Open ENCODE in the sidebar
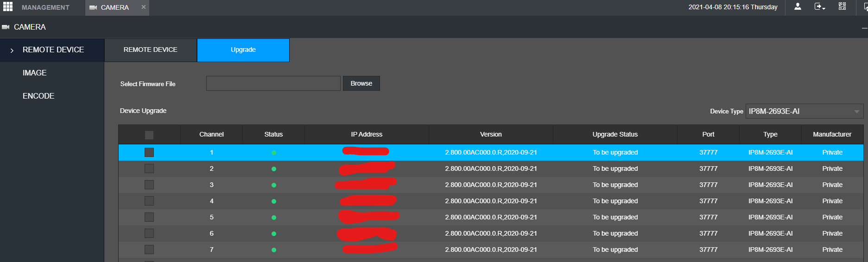This screenshot has width=868, height=262. coord(38,96)
